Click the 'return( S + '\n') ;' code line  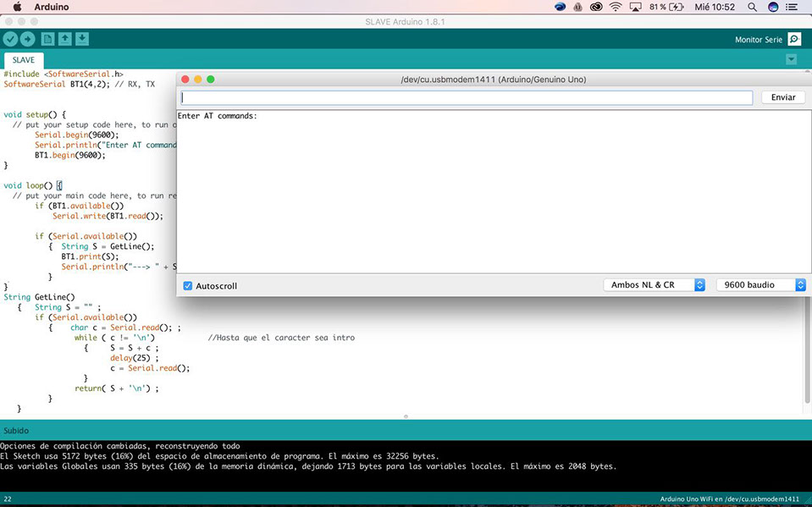(x=117, y=389)
